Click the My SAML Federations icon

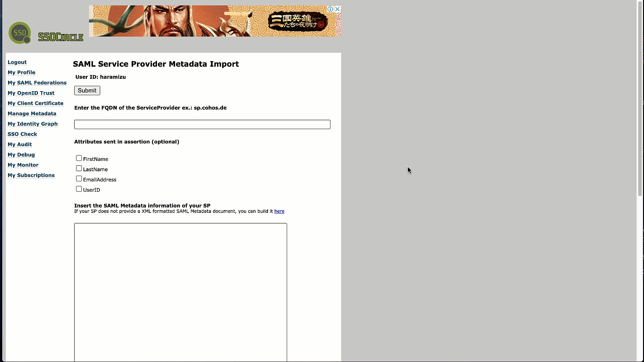[x=37, y=82]
